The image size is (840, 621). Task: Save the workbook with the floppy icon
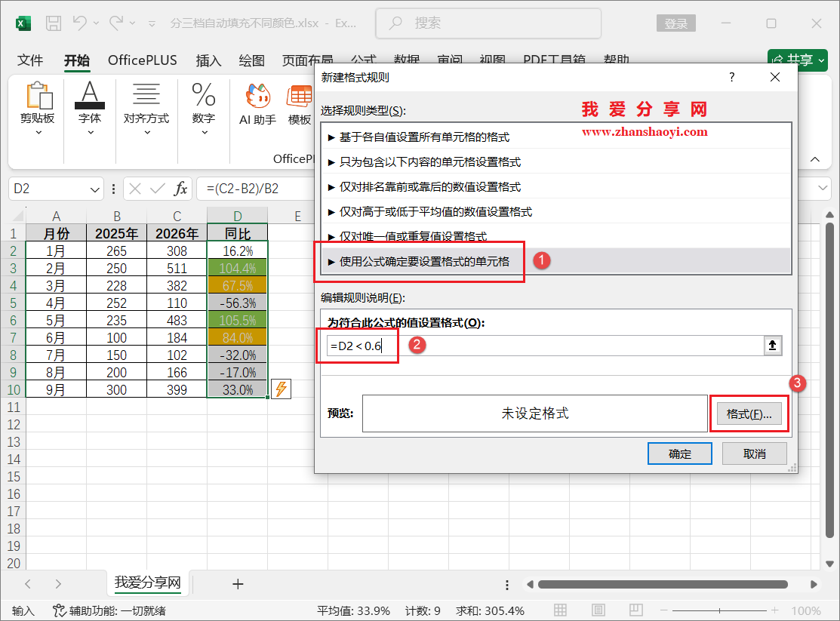pos(54,23)
